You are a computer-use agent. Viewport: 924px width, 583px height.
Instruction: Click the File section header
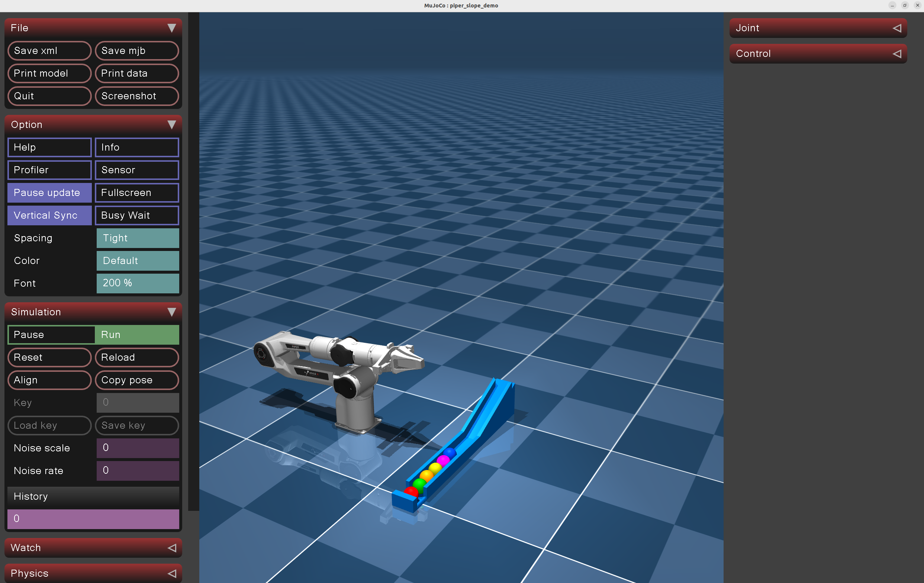tap(93, 28)
